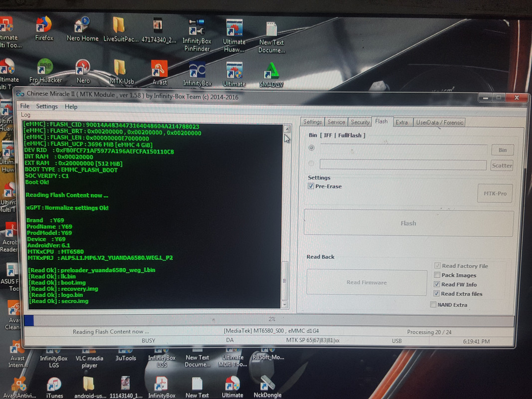Open InfinityBox LGS shortcut left of VLC
The height and width of the screenshot is (399, 532).
(x=53, y=358)
